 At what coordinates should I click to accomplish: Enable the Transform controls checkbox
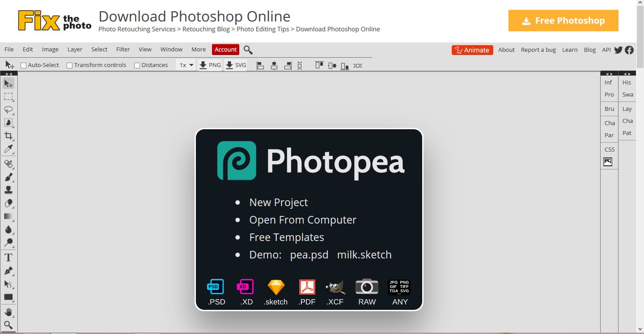69,65
